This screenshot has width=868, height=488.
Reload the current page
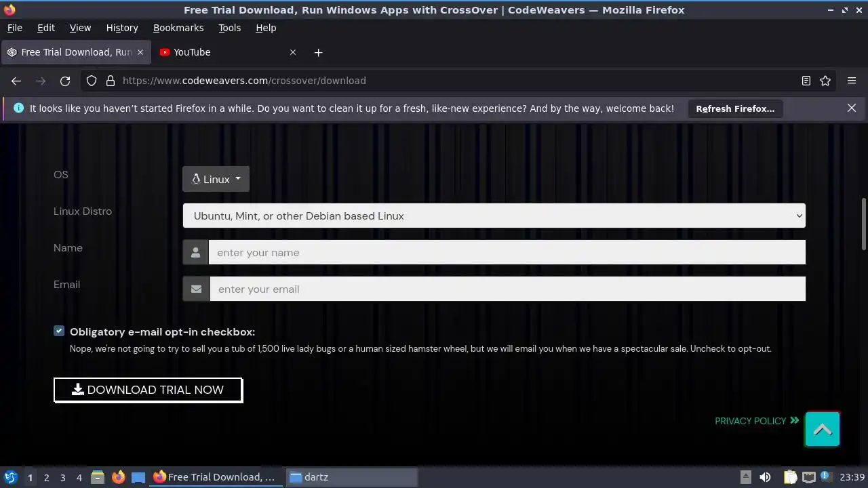coord(65,81)
